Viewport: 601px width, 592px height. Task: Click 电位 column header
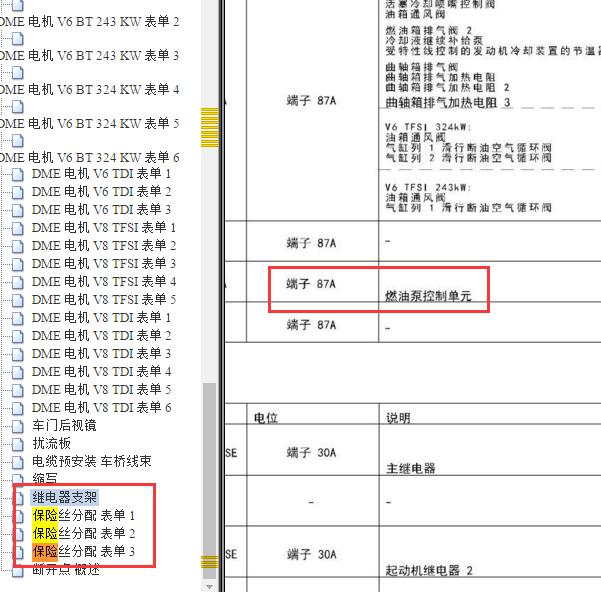click(x=266, y=418)
